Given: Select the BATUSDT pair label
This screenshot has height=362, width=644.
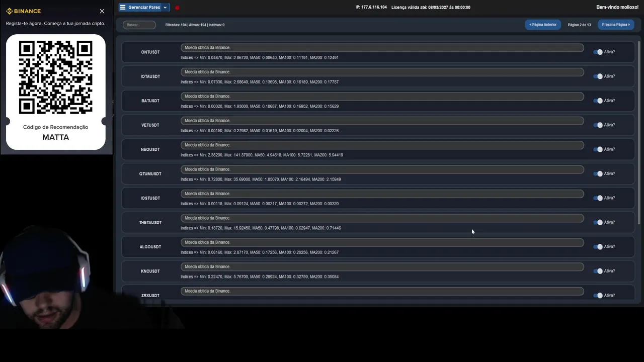Looking at the screenshot, I should click(x=150, y=101).
